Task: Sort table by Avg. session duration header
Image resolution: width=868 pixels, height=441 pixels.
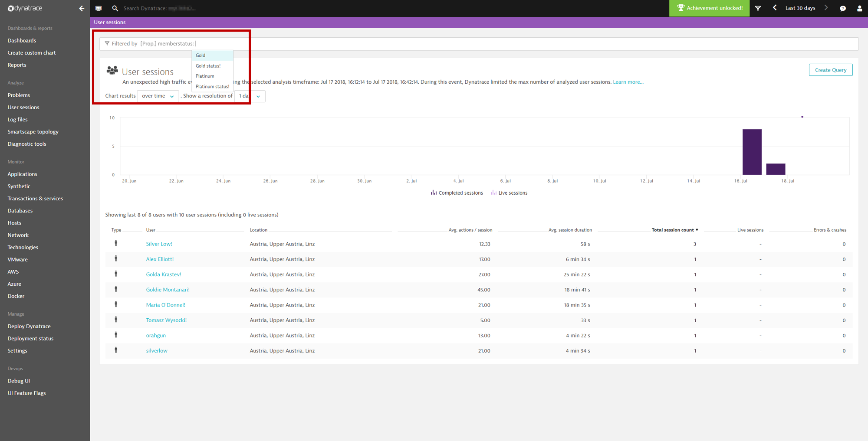Action: tap(570, 230)
